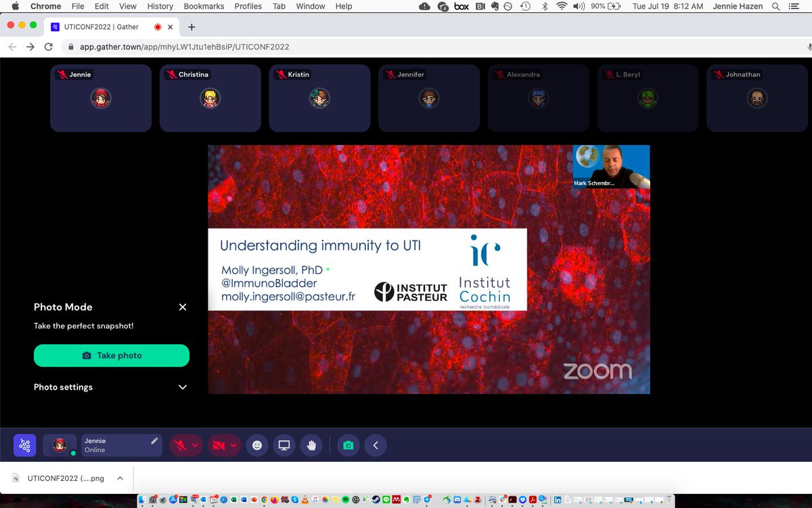Click the Box menu bar icon
The width and height of the screenshot is (812, 508).
point(461,6)
